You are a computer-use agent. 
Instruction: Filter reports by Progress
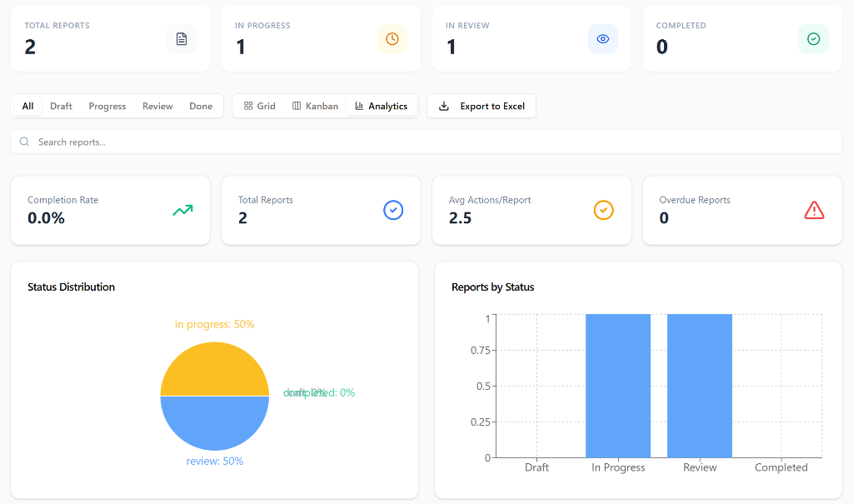pos(107,106)
